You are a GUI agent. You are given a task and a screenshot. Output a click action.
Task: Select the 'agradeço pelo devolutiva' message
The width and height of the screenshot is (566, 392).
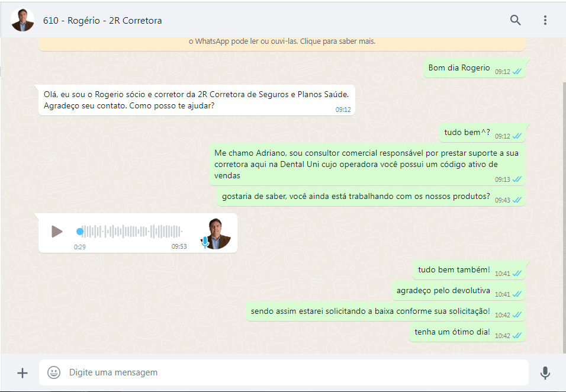tap(458, 291)
